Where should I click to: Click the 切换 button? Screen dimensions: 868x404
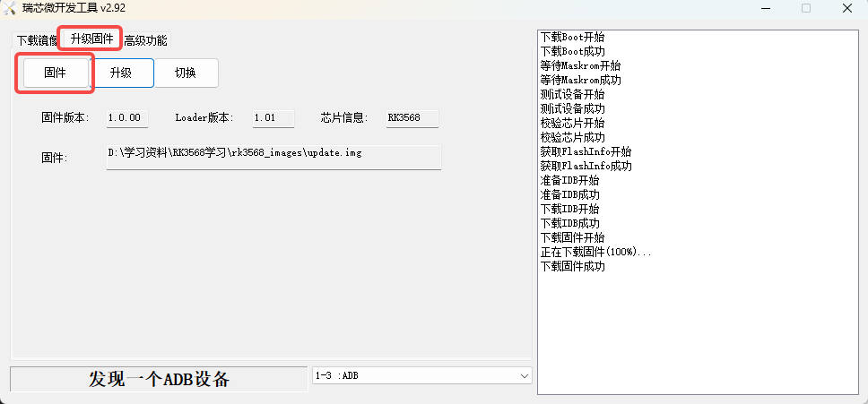pyautogui.click(x=186, y=73)
